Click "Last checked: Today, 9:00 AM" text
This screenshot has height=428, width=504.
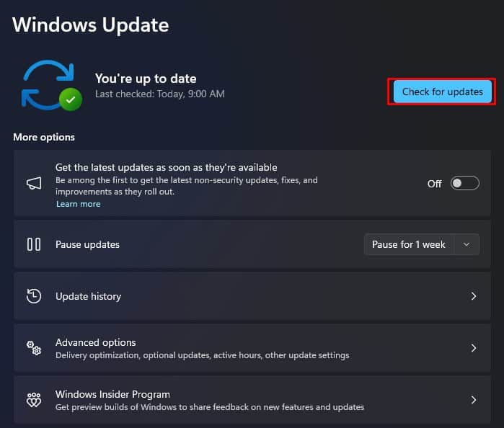(160, 94)
